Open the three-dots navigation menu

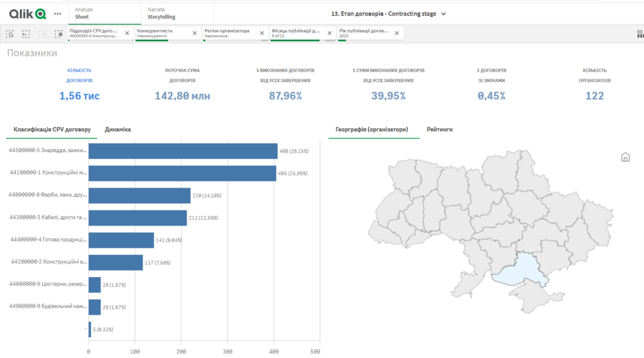point(58,13)
